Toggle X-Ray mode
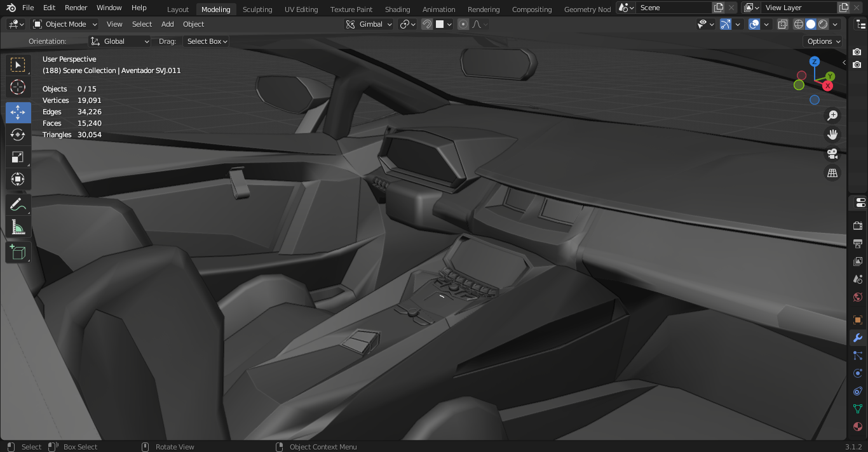Screen dimensions: 868x452 pyautogui.click(x=783, y=24)
